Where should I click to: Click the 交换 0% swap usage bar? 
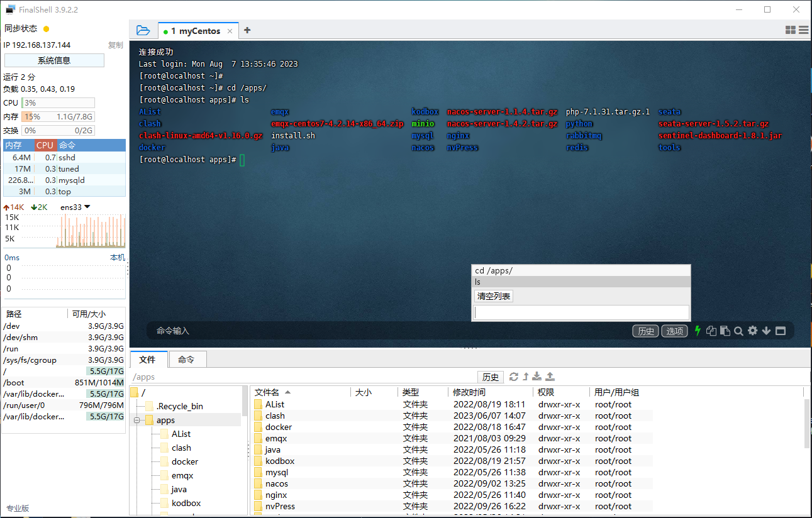click(x=58, y=130)
